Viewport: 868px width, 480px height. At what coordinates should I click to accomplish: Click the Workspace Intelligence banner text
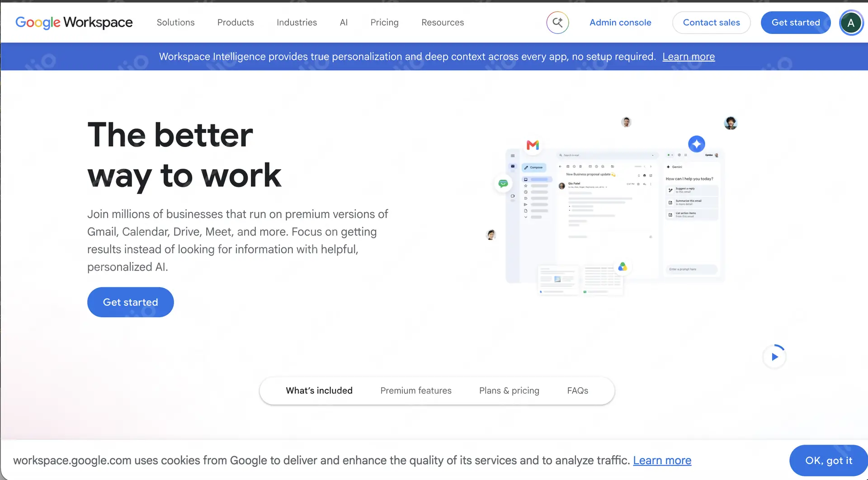(407, 57)
